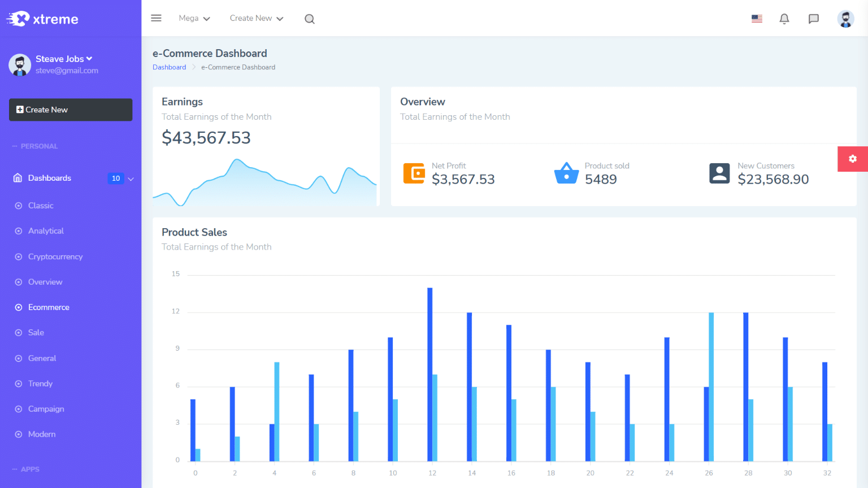Click the dark Create New sidebar button
This screenshot has height=488, width=868.
71,110
